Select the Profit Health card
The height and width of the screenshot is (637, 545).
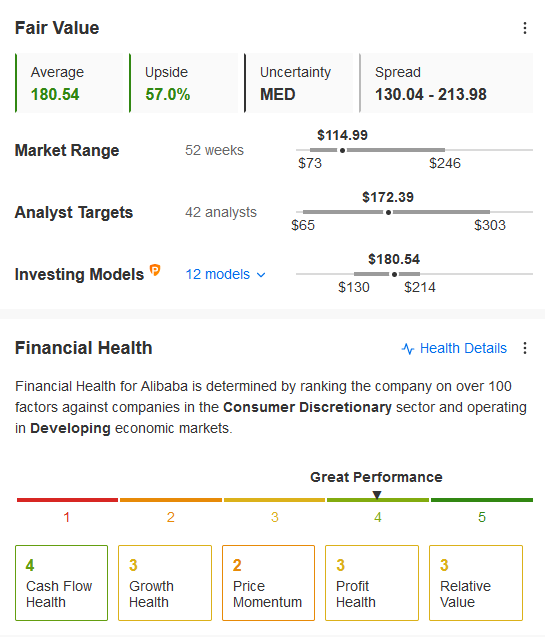(x=372, y=583)
